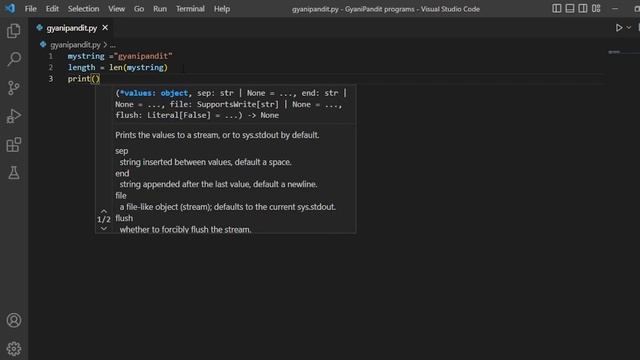Screen dimensions: 640x360
Task: Click the "gyanipandit" string literal
Action: coord(143,56)
